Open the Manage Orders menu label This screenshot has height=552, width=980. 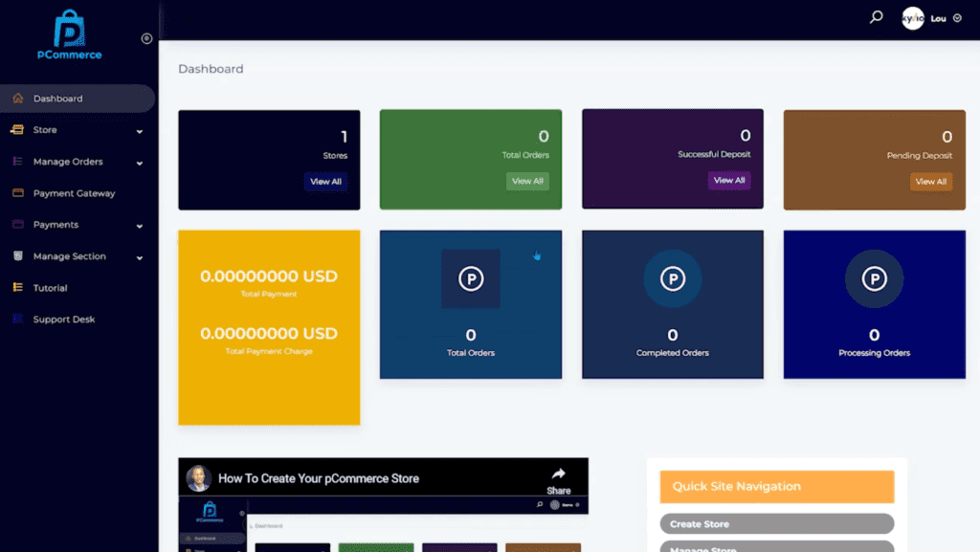pos(68,162)
